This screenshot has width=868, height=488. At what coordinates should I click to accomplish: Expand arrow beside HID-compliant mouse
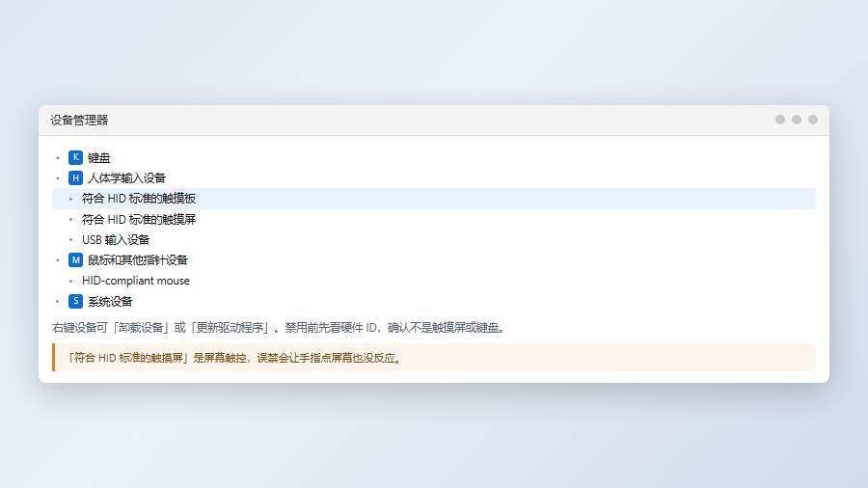coord(70,281)
